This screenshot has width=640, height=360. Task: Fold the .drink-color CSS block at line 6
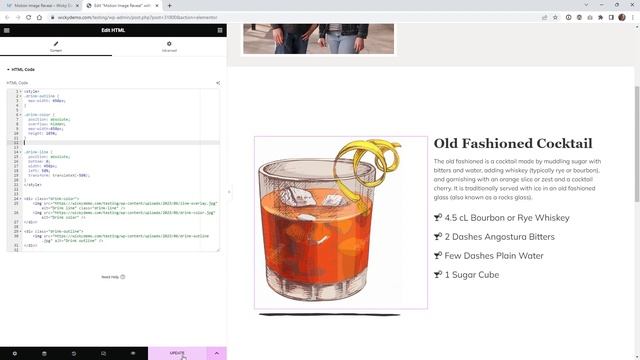pyautogui.click(x=21, y=115)
